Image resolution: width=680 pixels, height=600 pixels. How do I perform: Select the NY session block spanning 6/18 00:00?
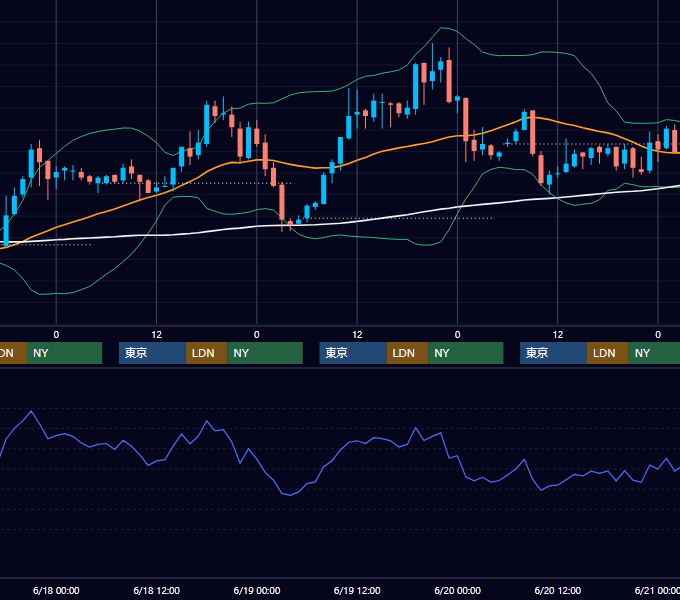(x=64, y=353)
